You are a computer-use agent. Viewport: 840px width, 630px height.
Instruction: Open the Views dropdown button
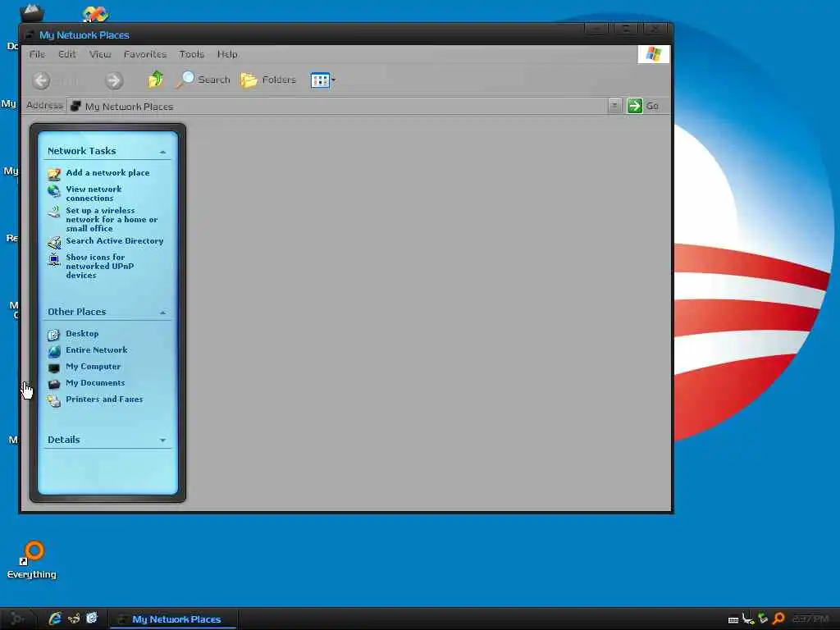click(323, 80)
